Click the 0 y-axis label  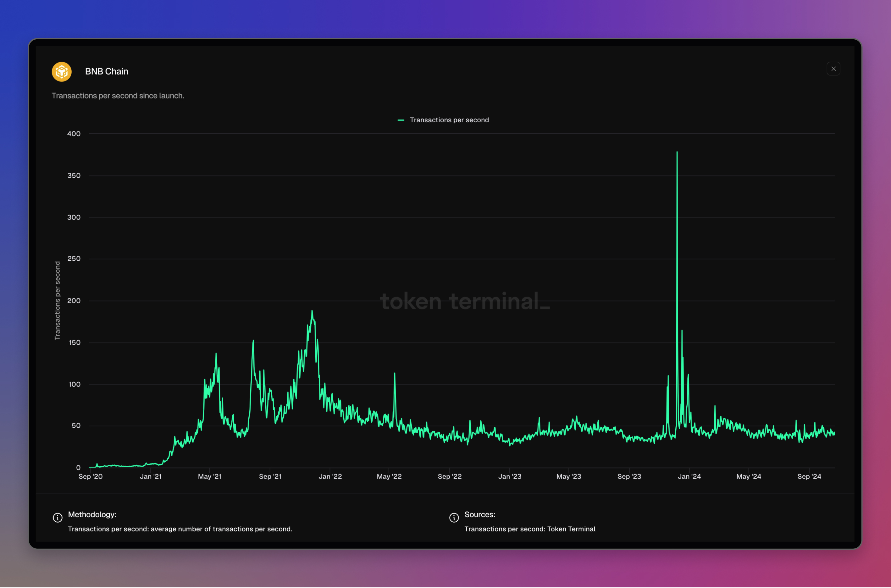click(x=78, y=468)
